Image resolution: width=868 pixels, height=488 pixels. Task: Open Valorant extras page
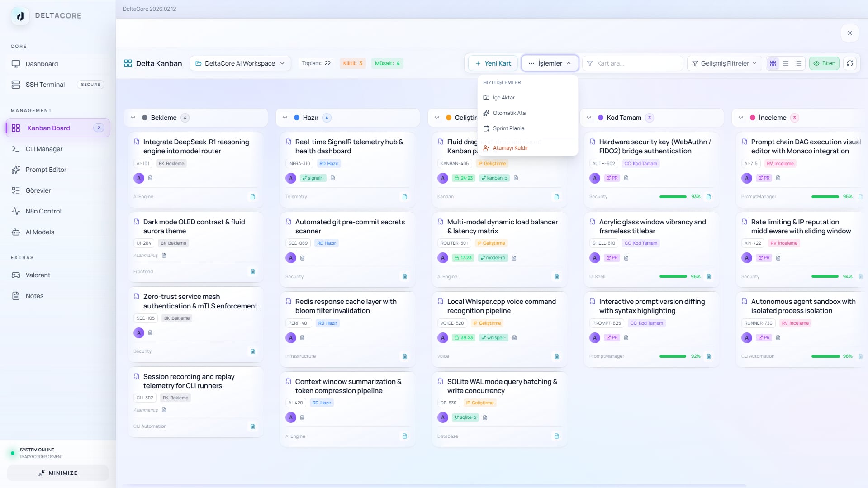(x=57, y=275)
